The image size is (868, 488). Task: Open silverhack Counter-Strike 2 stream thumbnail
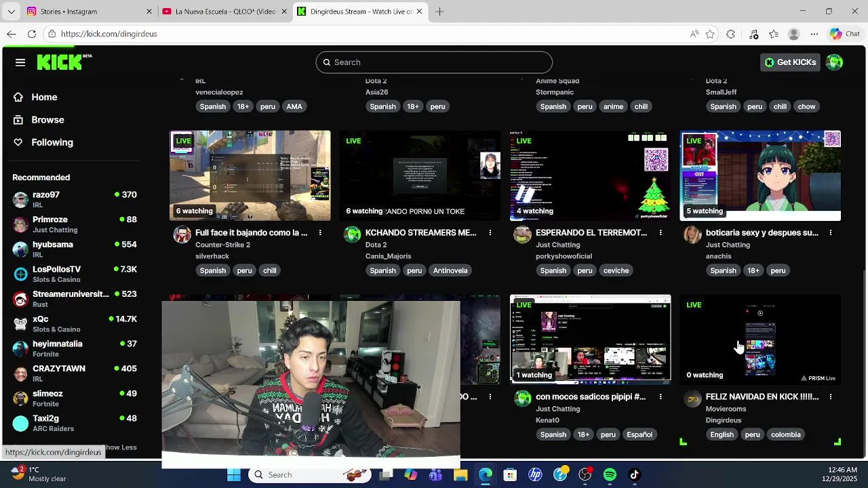(x=250, y=176)
